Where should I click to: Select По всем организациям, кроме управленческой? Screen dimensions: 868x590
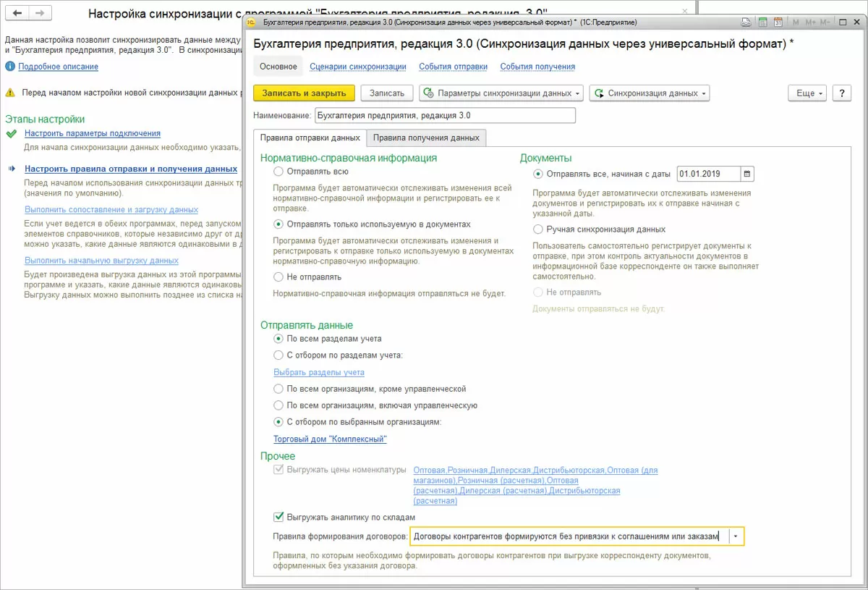(x=278, y=389)
